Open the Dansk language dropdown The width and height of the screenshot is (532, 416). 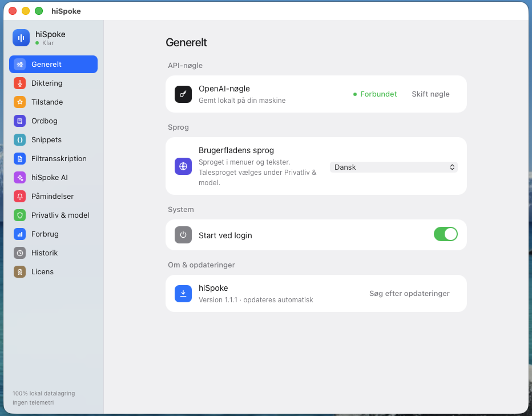(393, 167)
